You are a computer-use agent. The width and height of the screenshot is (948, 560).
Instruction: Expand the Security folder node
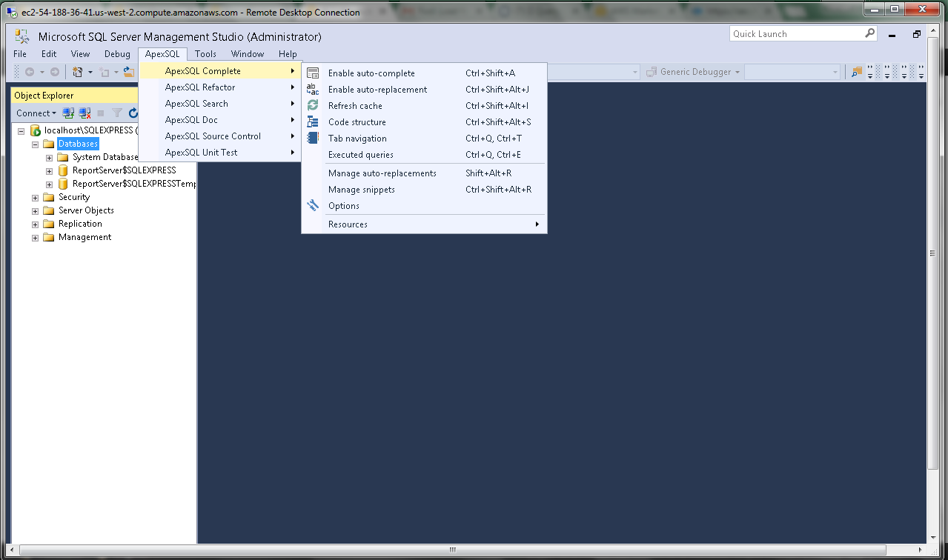[35, 198]
